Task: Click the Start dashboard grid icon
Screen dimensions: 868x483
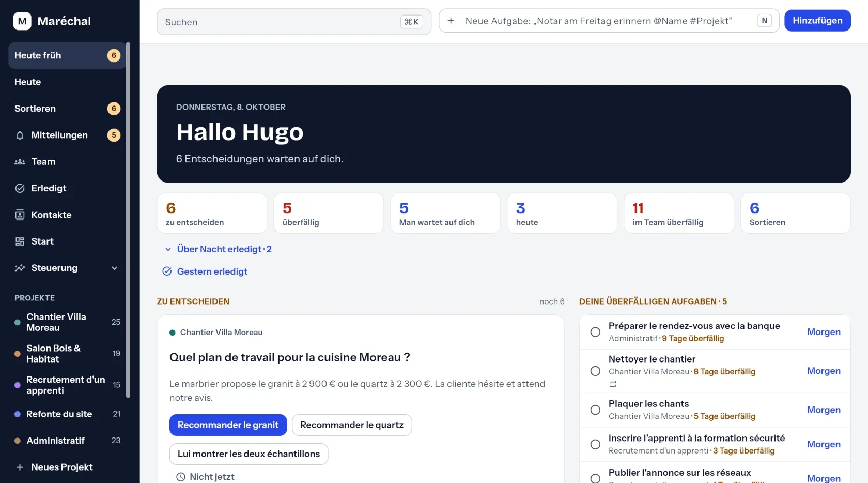Action: pos(20,241)
